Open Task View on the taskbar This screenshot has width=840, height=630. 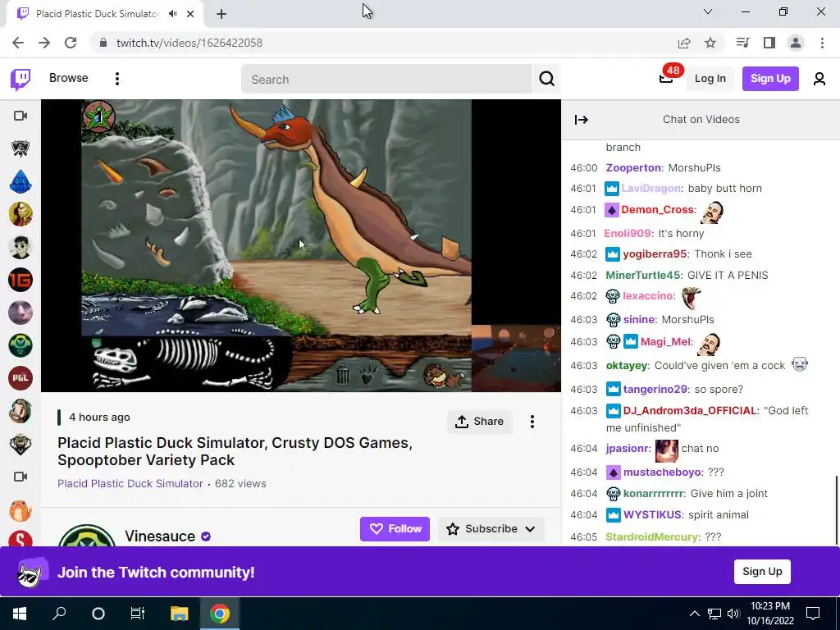click(x=138, y=613)
